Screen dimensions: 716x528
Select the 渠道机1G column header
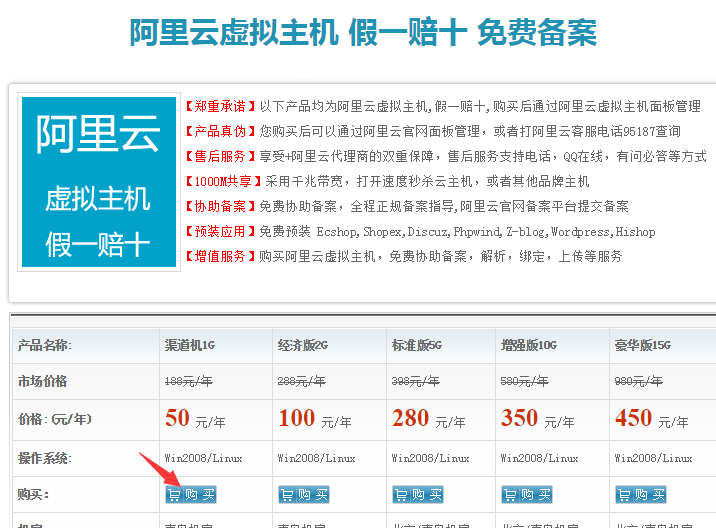(x=190, y=345)
